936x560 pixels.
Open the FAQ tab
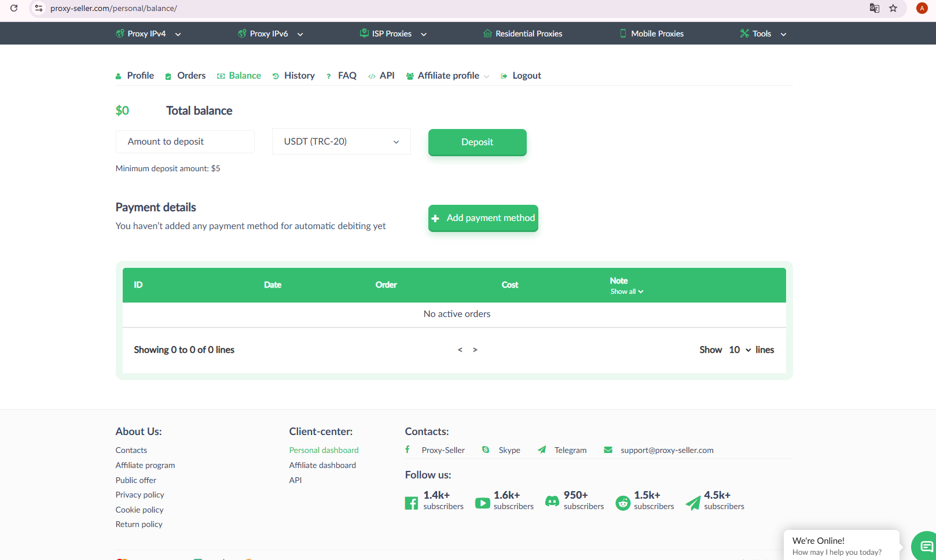click(x=347, y=76)
